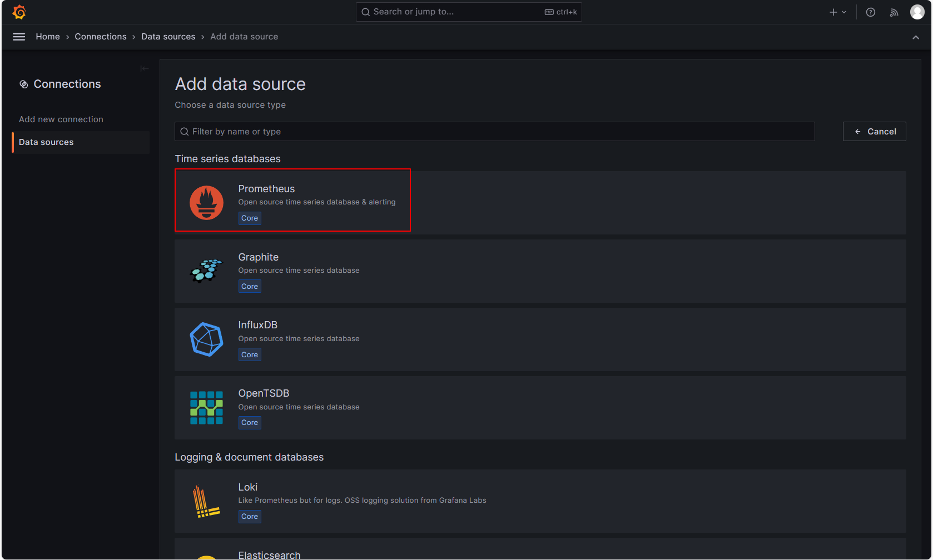Screen dimensions: 933x560
Task: Select the OpenTSDB logo icon
Action: pyautogui.click(x=206, y=408)
